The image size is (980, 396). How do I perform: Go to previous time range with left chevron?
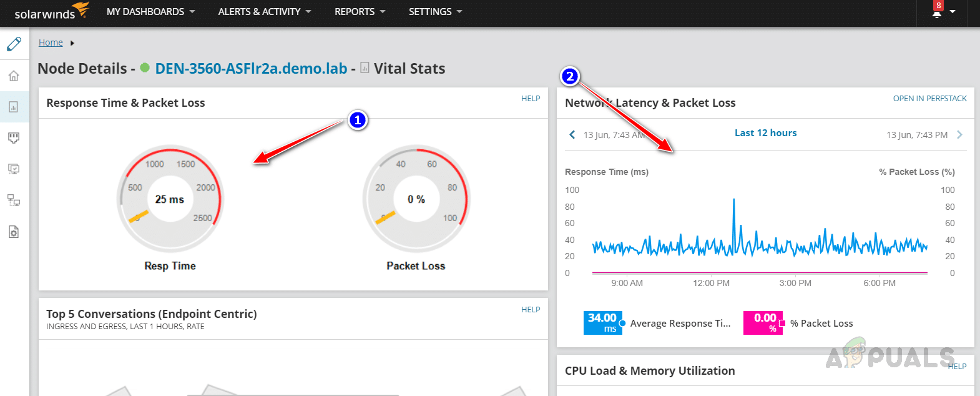572,134
